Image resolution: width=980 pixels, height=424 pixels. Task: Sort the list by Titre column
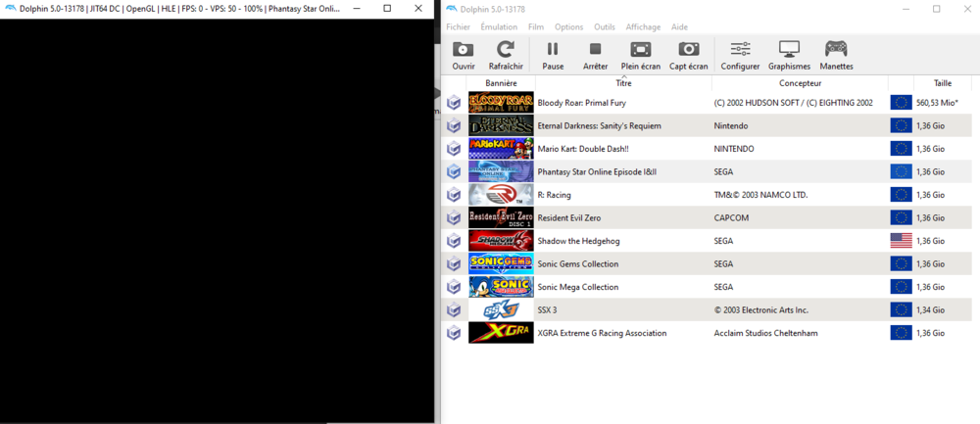(623, 83)
